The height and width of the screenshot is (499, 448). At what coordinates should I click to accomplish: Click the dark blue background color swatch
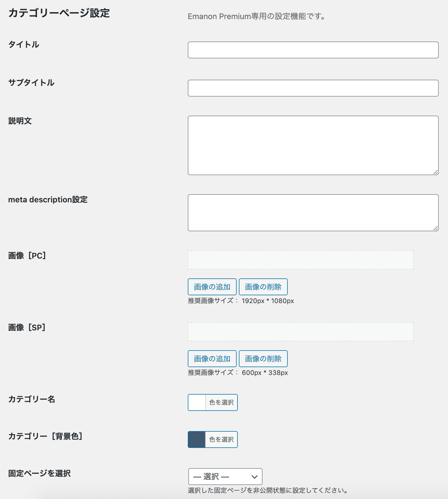197,440
